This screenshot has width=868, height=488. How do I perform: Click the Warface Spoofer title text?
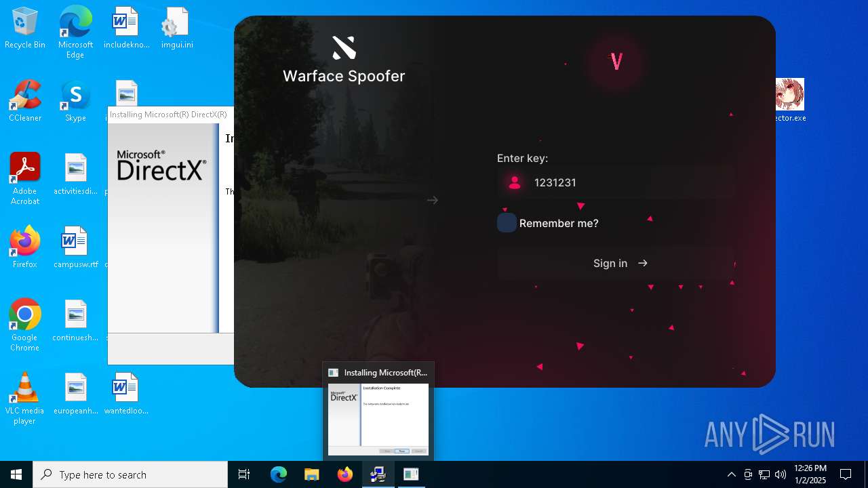tap(344, 76)
